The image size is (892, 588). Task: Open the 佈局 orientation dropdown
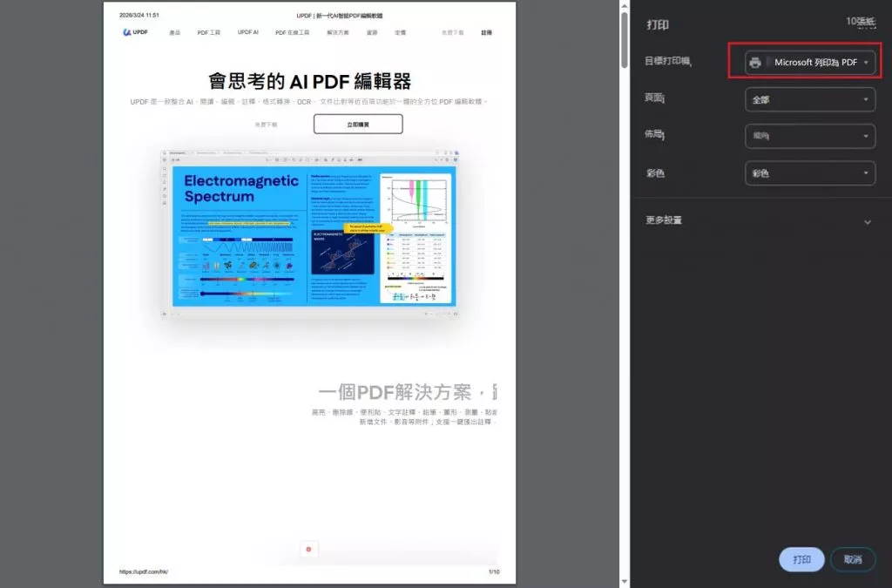coord(809,136)
